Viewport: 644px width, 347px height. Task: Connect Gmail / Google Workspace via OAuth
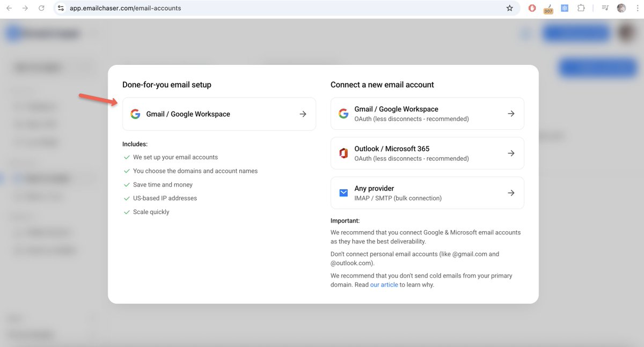pyautogui.click(x=427, y=114)
